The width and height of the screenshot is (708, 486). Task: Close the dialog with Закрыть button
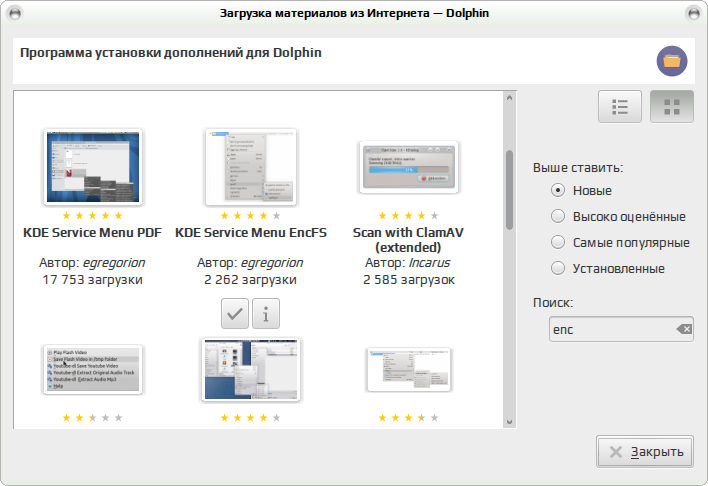click(645, 452)
